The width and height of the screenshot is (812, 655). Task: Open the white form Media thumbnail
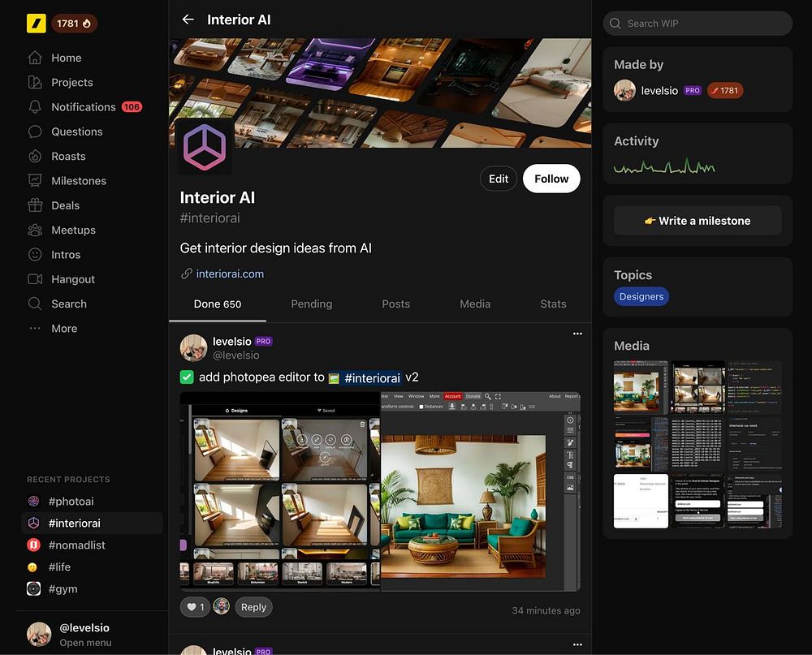pyautogui.click(x=641, y=501)
